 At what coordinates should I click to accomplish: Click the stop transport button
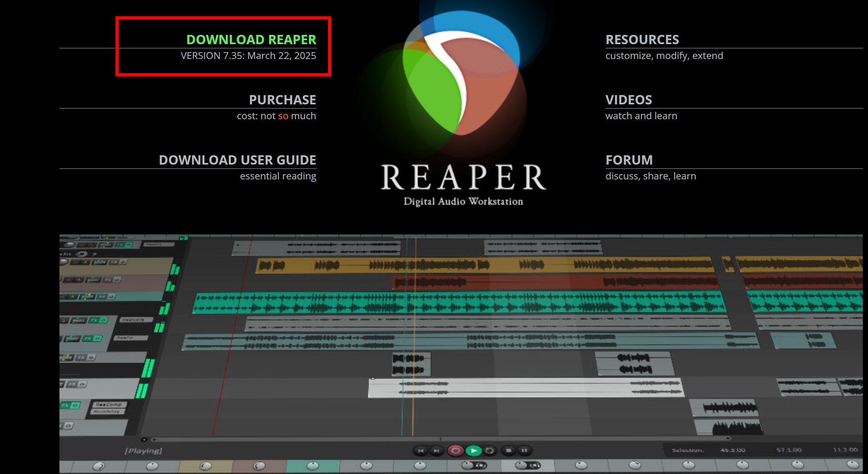509,451
